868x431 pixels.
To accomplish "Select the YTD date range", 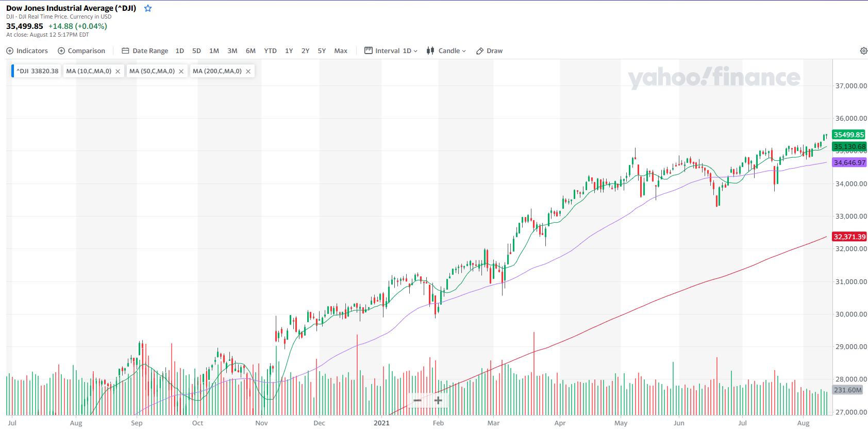I will (270, 51).
